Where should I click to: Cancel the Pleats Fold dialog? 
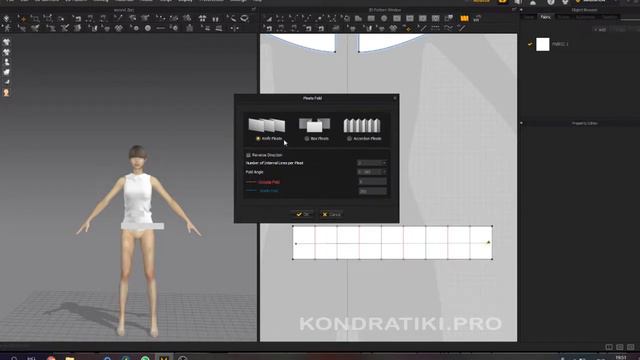click(331, 214)
